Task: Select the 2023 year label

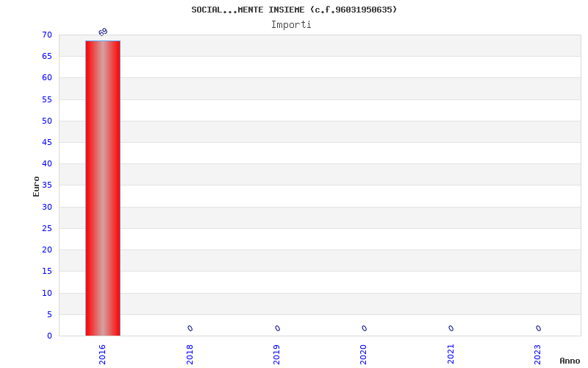Action: pos(537,354)
